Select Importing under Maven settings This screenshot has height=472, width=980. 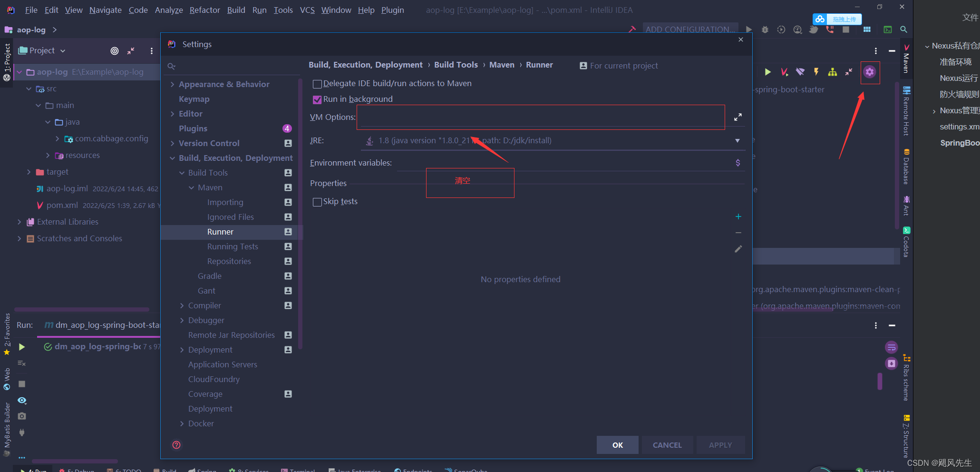[x=225, y=202]
